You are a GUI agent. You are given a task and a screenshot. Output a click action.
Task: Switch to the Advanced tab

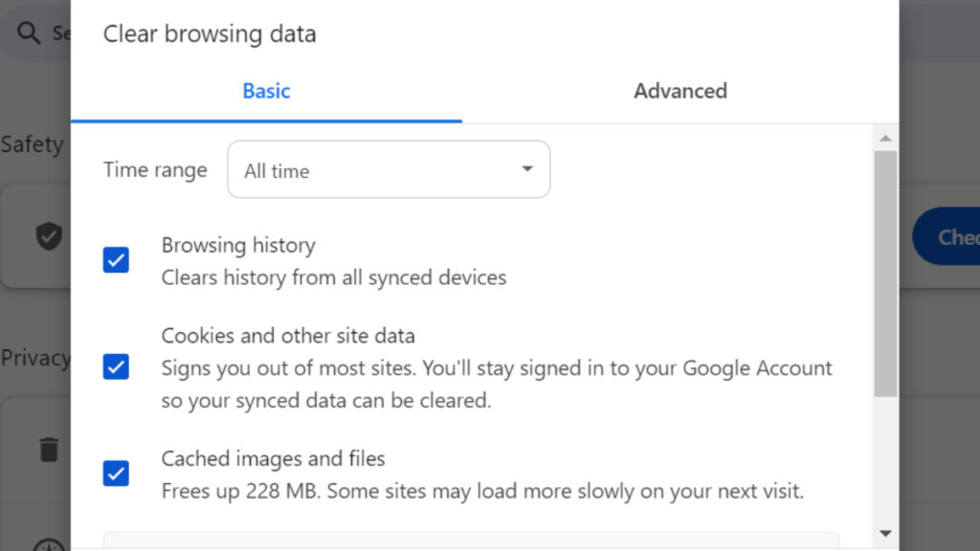coord(679,91)
